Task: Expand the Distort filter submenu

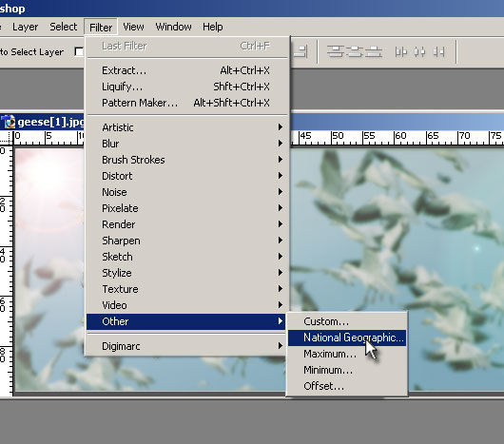Action: [x=186, y=176]
